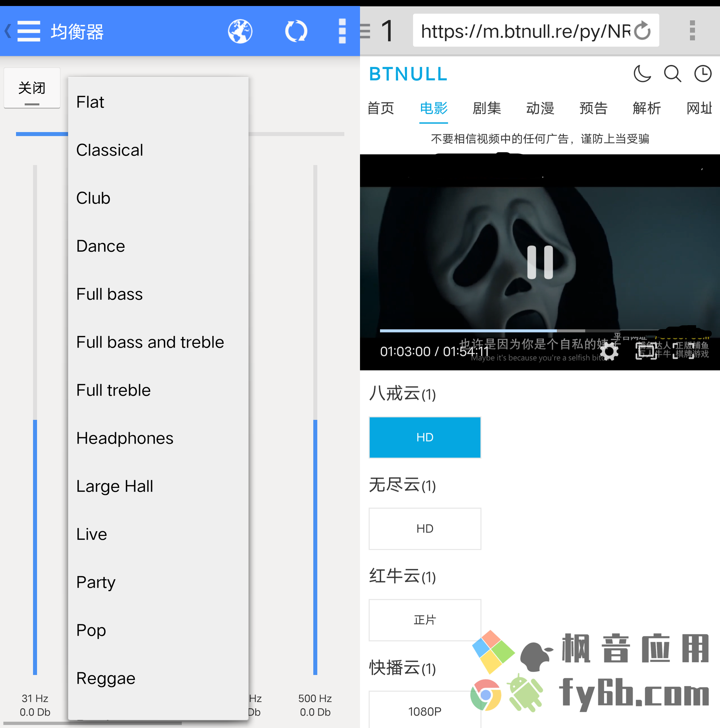Pick Full bass and treble preset
This screenshot has height=728, width=720.
[158, 342]
